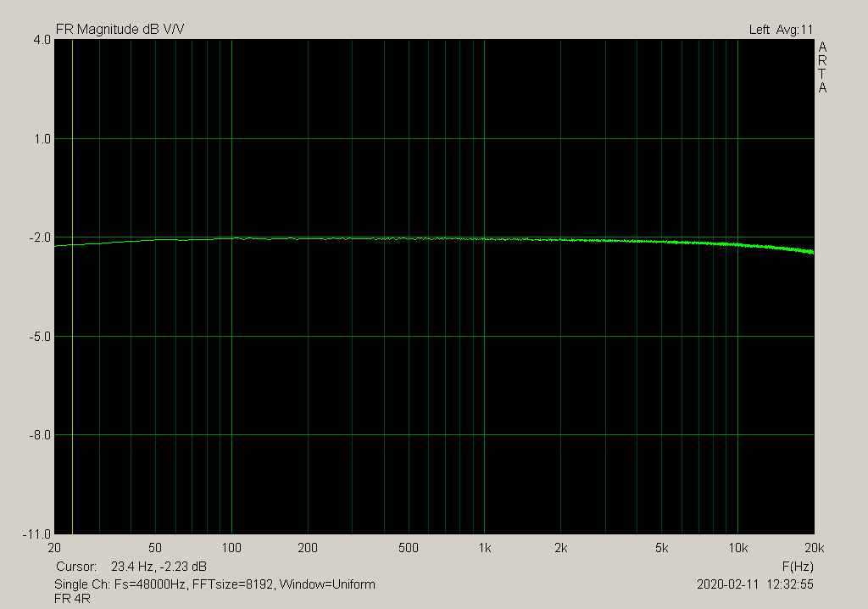Click the 5k x-axis label
Screen dimensions: 868x609
point(661,548)
